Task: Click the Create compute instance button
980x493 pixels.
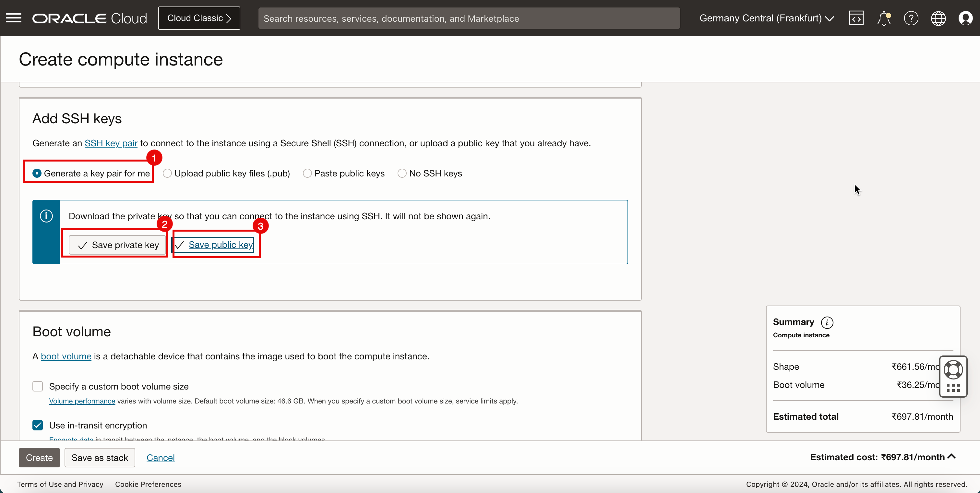Action: point(39,457)
